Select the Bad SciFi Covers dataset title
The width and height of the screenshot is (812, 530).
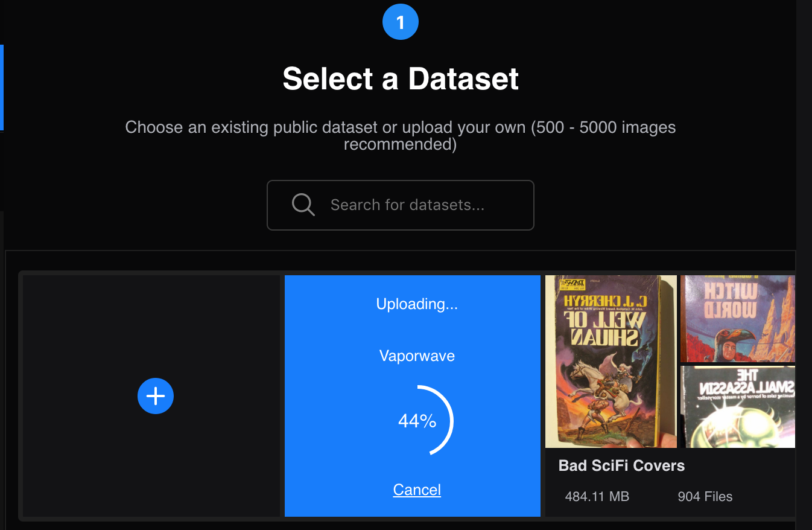click(x=621, y=465)
